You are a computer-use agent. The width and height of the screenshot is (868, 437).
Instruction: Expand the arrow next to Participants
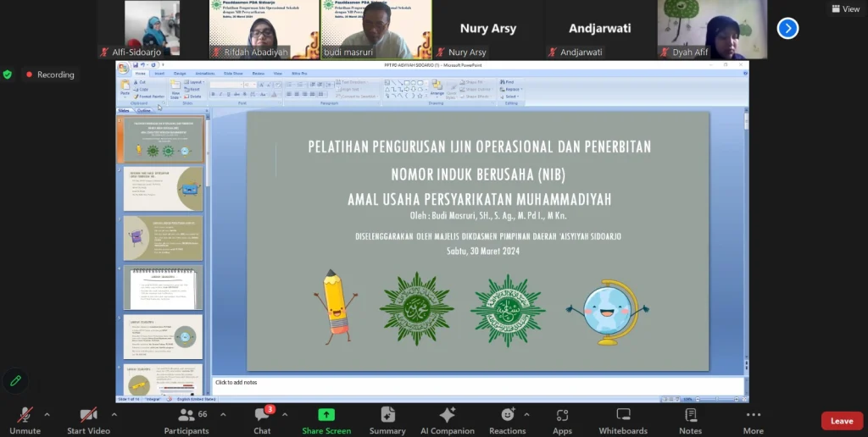223,414
